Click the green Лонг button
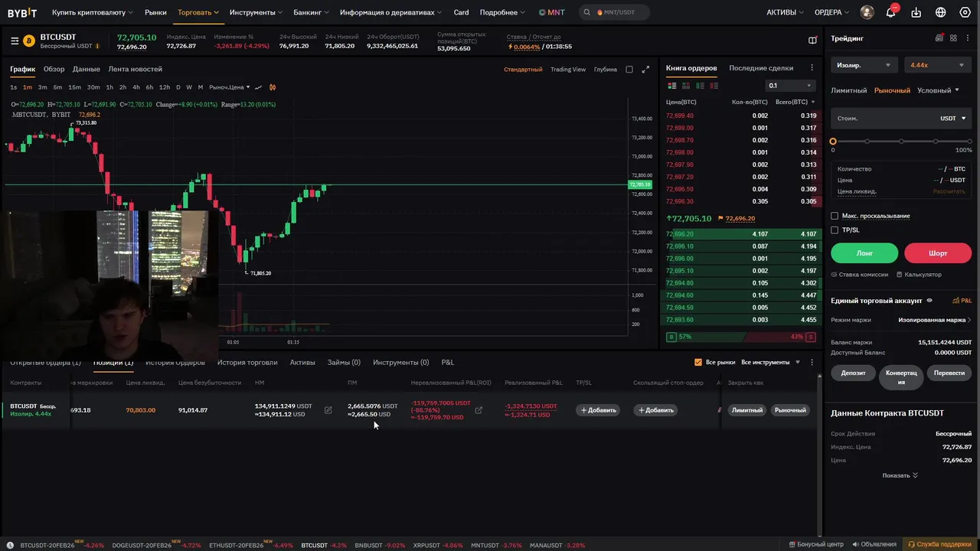Image resolution: width=980 pixels, height=551 pixels. coord(864,253)
